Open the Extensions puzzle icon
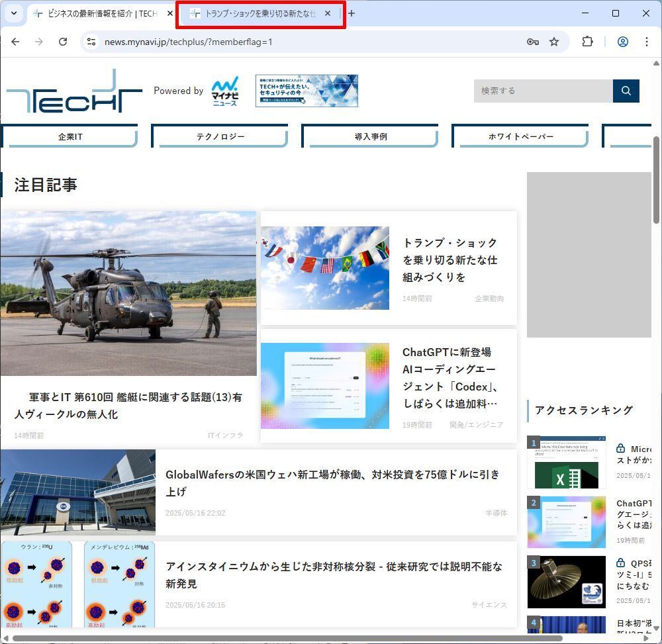 pos(587,42)
